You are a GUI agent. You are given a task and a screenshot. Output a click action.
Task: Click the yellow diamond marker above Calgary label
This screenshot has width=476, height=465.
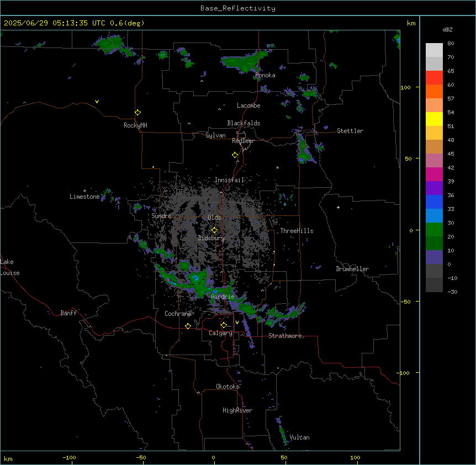224,325
